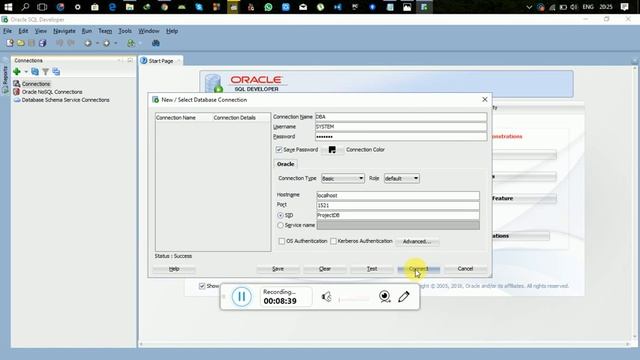The image size is (640, 360).
Task: Click the Help button in dialog
Action: tap(174, 269)
